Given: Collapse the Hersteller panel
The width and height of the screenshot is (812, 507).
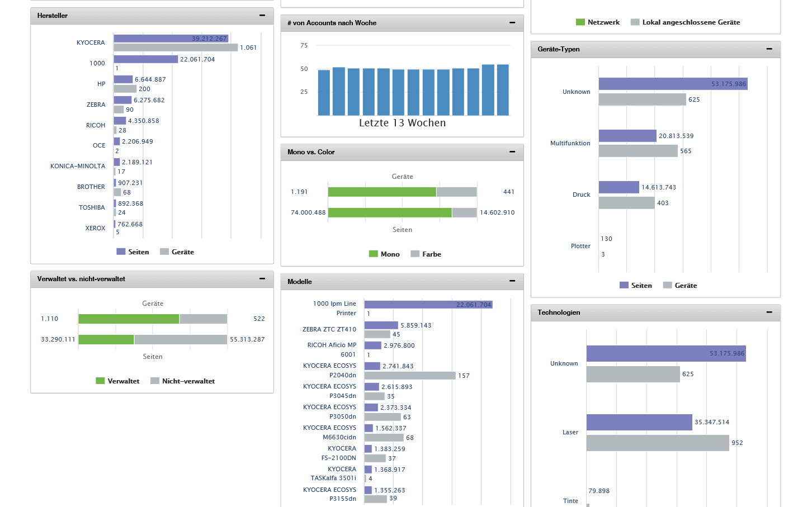Looking at the screenshot, I should tap(262, 16).
